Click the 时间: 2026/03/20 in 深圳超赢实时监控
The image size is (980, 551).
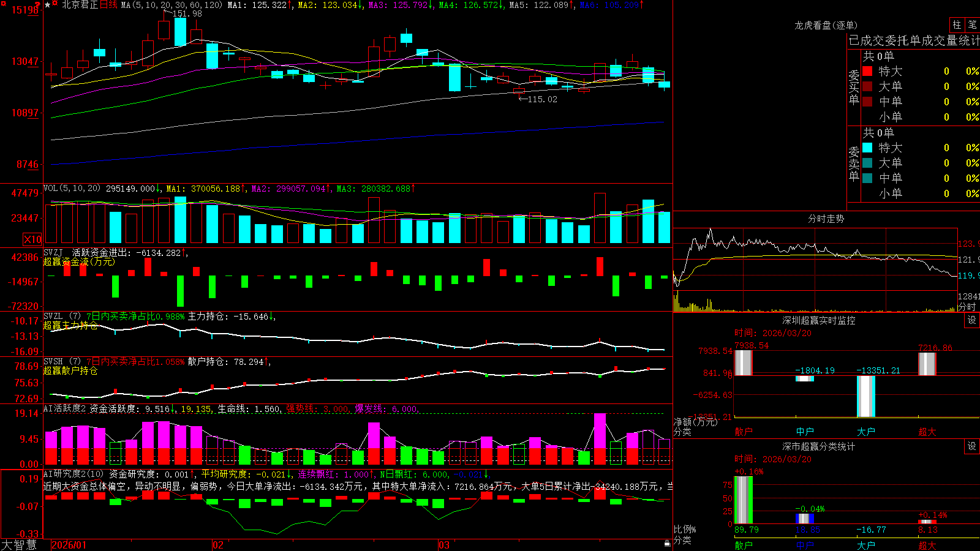coord(773,333)
